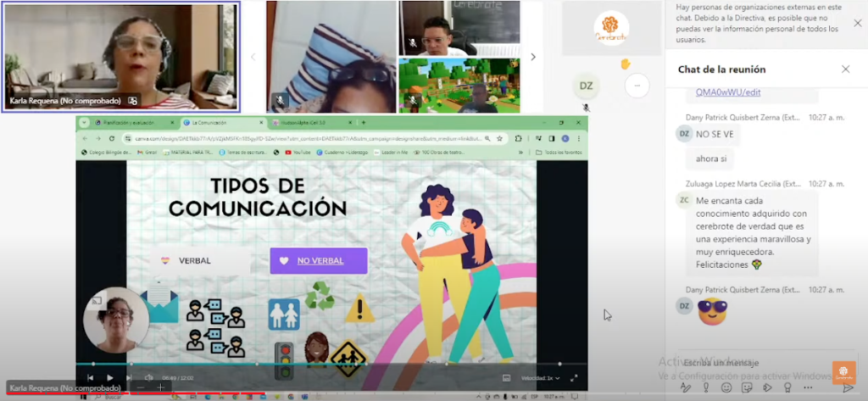Bookmark this page with the star
Image resolution: width=868 pixels, height=401 pixels.
pos(499,138)
